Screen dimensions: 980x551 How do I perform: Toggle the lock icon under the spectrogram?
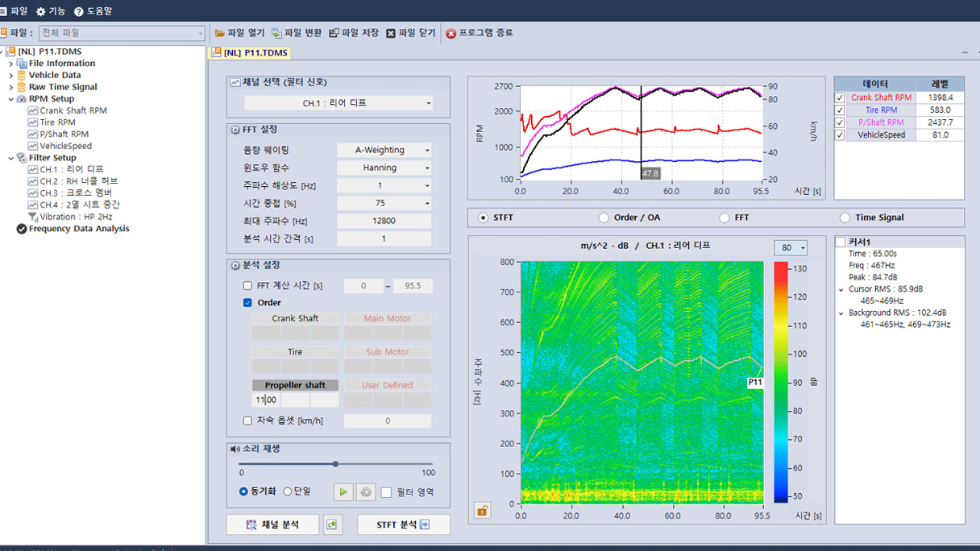[x=482, y=510]
